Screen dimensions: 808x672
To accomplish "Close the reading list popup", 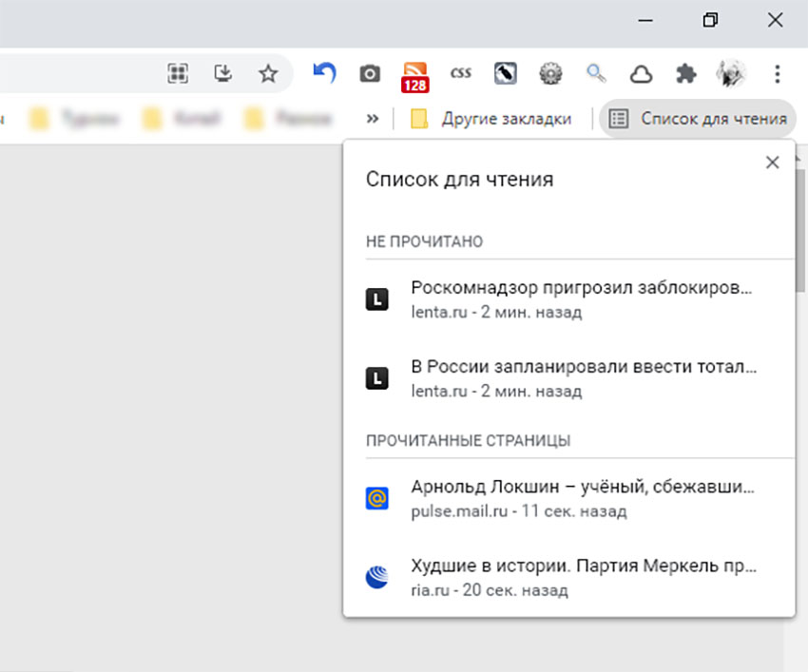I will pyautogui.click(x=773, y=163).
